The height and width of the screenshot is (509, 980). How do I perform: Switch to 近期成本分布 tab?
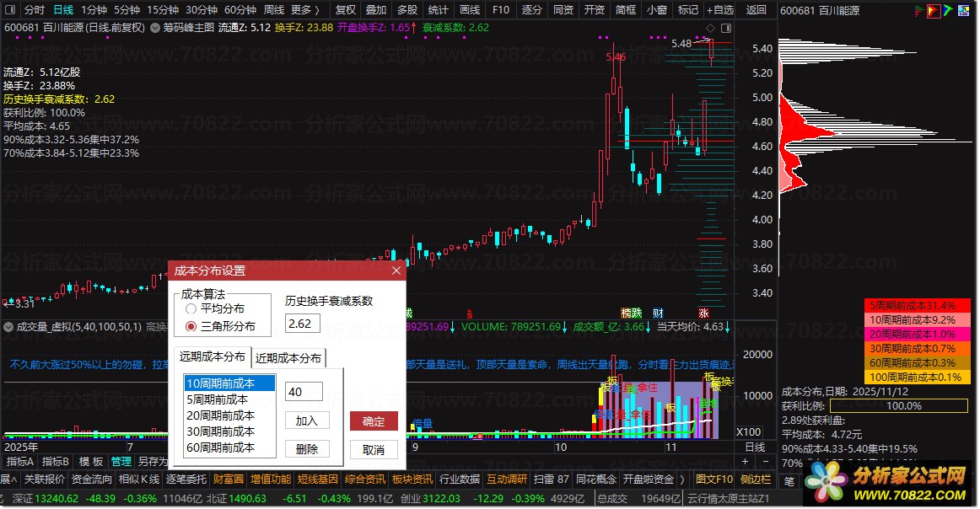point(288,358)
